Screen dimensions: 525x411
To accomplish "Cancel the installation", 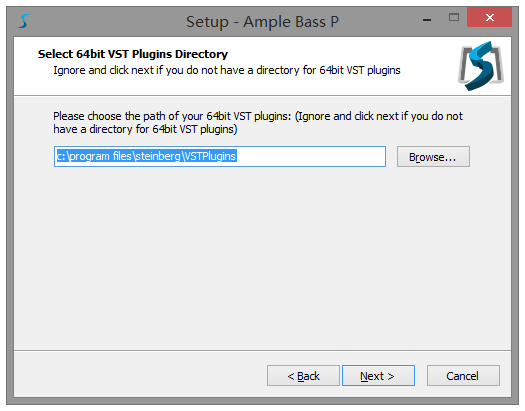I will click(463, 376).
